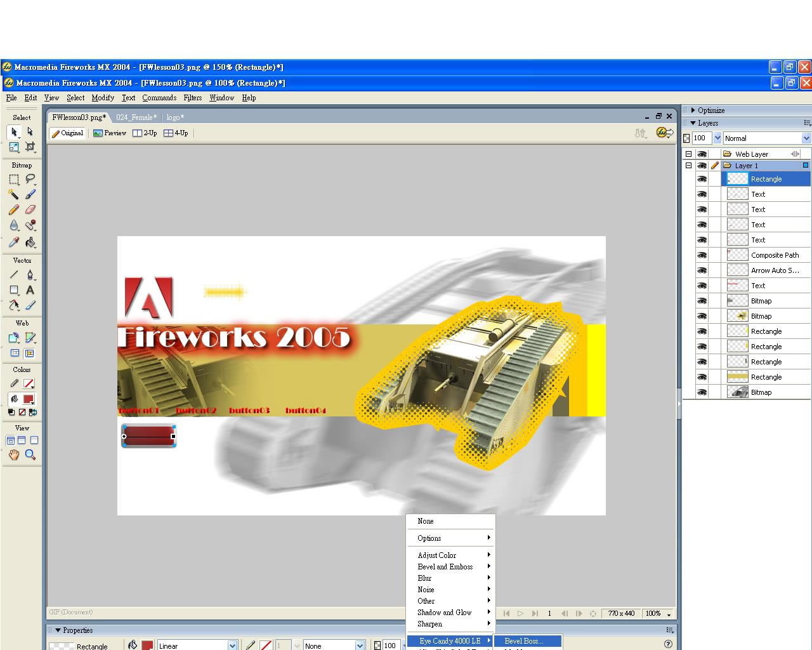Viewport: 812px width, 650px height.
Task: Select the Subselection tool
Action: [30, 132]
